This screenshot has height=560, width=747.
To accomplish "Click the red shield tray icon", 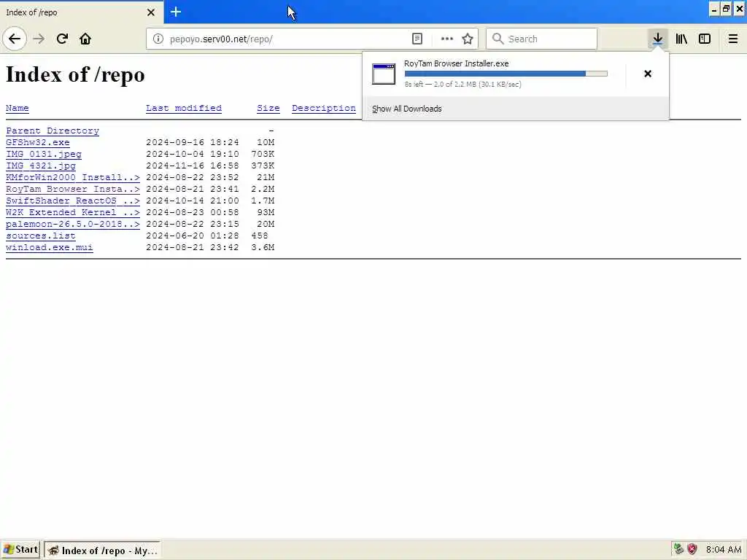I will (692, 549).
